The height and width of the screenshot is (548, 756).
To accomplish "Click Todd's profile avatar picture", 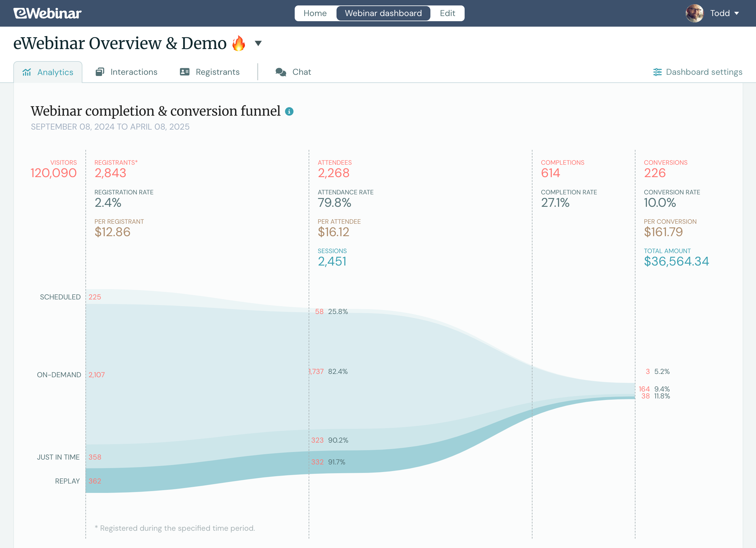I will click(x=694, y=13).
